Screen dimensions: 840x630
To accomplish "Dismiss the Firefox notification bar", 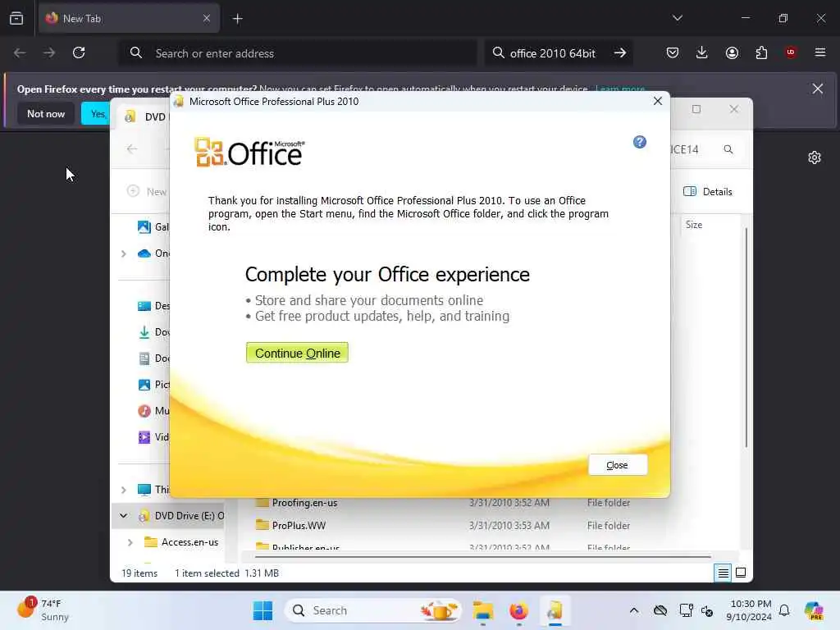I will (x=818, y=89).
